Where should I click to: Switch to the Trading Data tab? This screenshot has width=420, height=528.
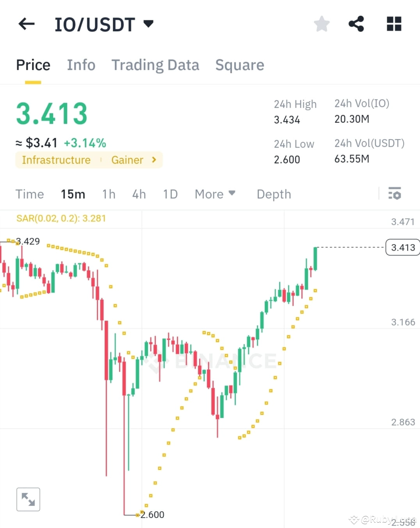155,65
